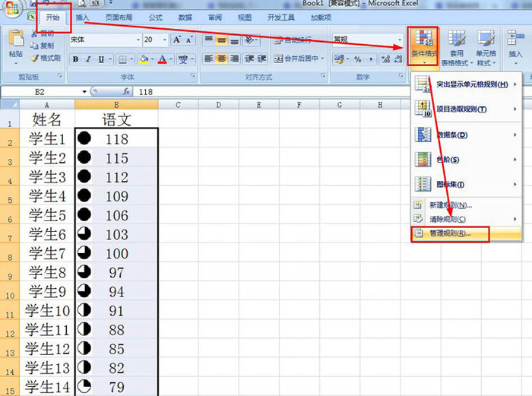Open the number format dropdown (常规)
Viewport: 532px width, 396px height.
coord(400,40)
